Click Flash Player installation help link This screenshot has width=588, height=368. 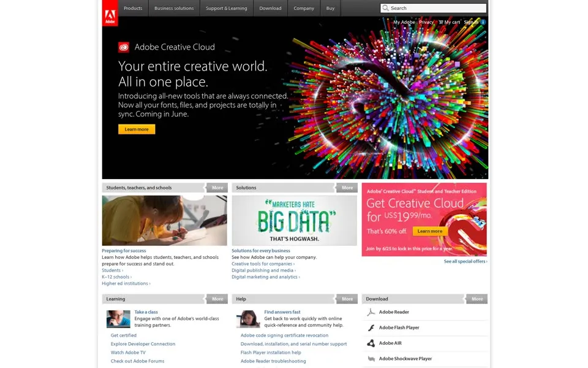(271, 353)
